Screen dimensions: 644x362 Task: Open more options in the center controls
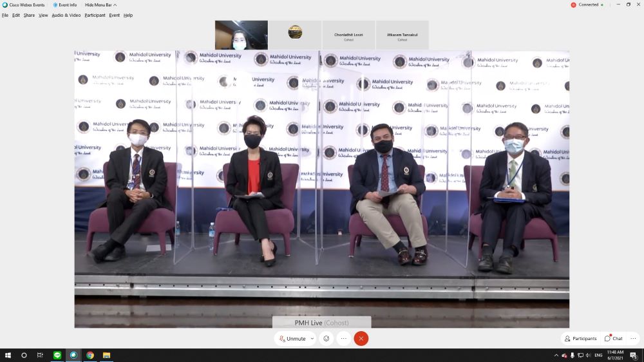pyautogui.click(x=344, y=339)
